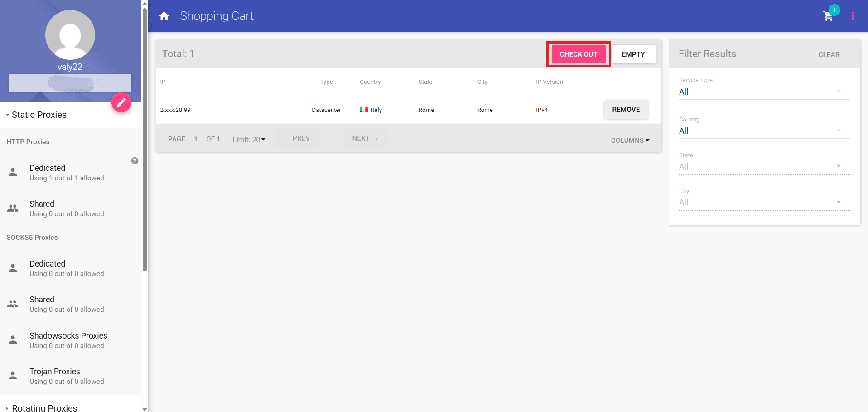Click the help question mark next to Dedicated
The width and height of the screenshot is (868, 412).
[x=135, y=160]
